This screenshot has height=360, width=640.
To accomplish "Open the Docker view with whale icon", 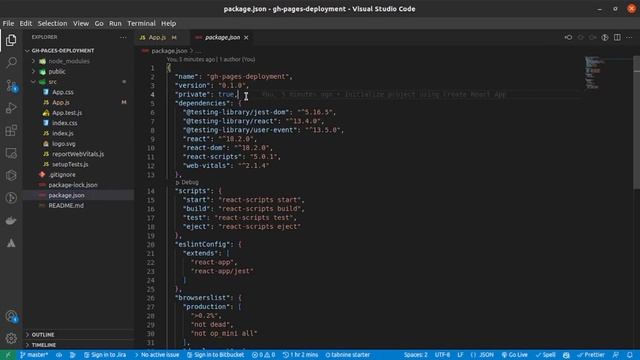I will point(11,220).
